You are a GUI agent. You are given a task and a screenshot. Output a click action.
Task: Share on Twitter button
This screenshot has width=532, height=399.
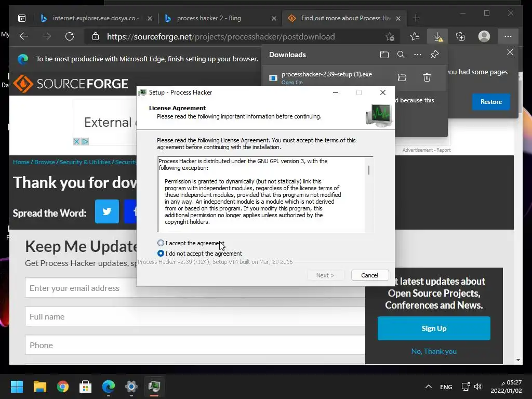pyautogui.click(x=107, y=211)
